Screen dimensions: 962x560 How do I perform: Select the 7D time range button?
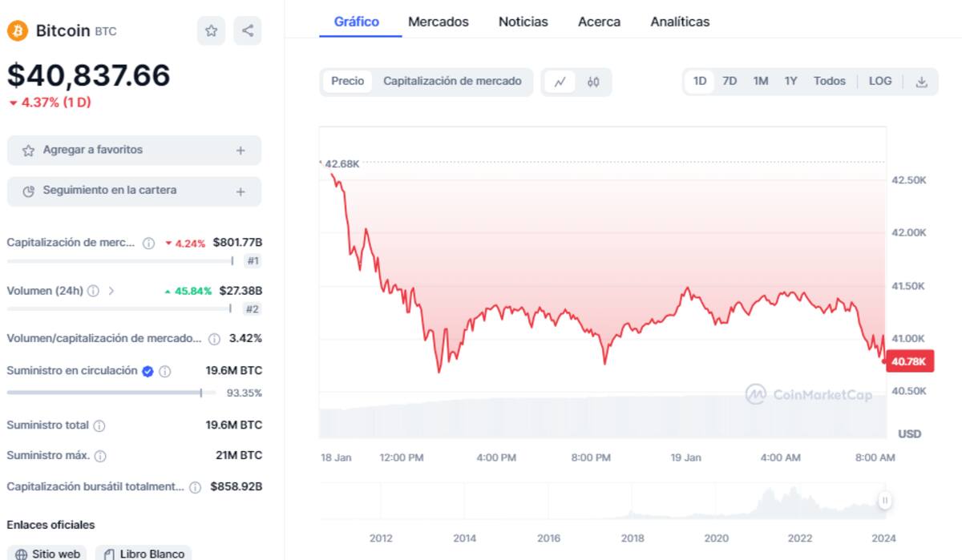pyautogui.click(x=730, y=81)
